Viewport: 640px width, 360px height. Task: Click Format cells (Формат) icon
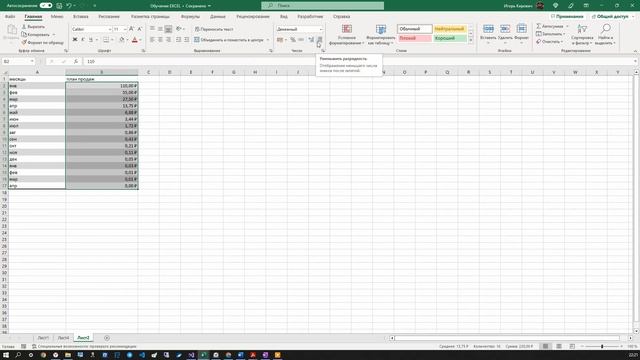[521, 29]
